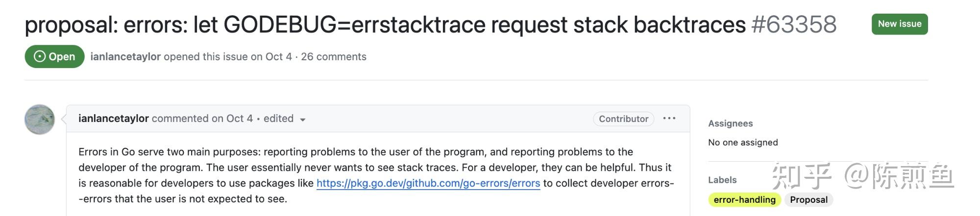
Task: Click the green Open status badge
Action: coord(54,56)
